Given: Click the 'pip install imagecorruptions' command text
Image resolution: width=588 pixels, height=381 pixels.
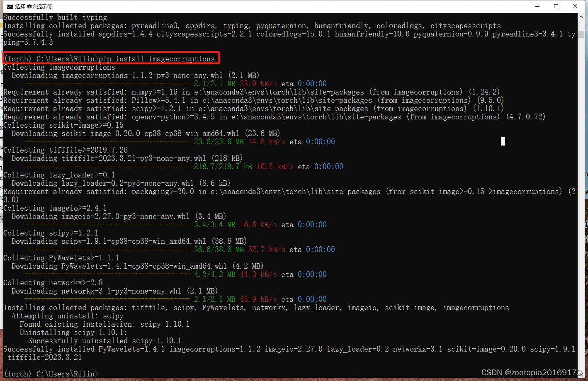Looking at the screenshot, I should pyautogui.click(x=157, y=59).
